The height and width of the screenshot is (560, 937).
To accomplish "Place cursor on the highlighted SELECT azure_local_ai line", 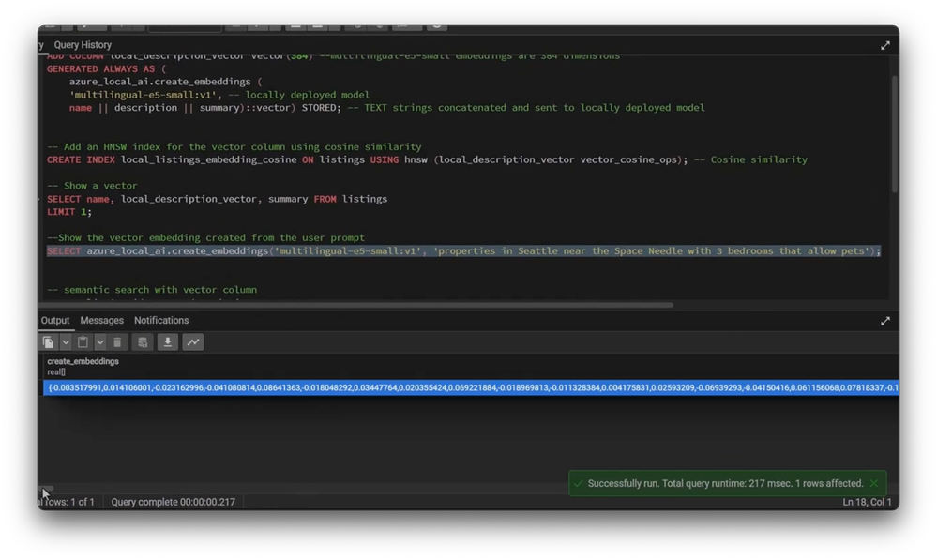I will point(463,251).
